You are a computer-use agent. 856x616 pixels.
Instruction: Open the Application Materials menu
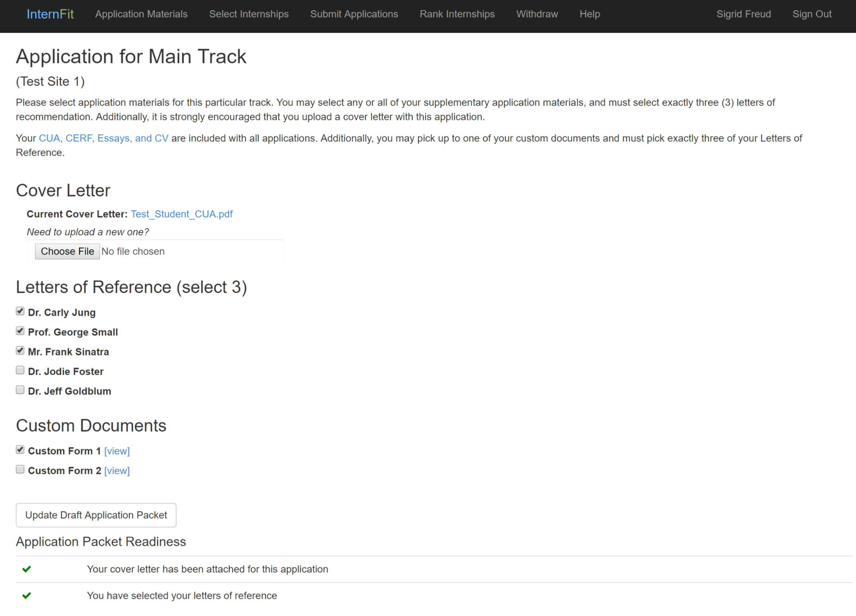click(x=141, y=14)
